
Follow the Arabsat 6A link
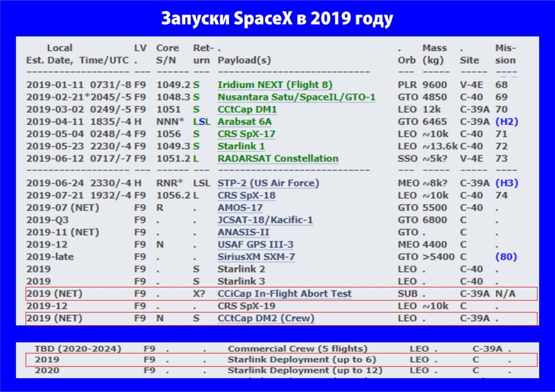coord(243,122)
